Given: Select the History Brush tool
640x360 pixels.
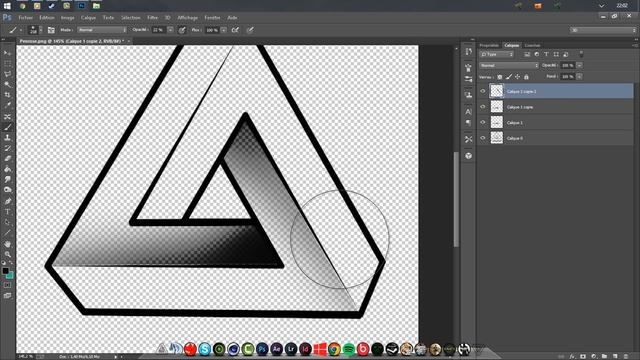Looking at the screenshot, I should tap(7, 148).
